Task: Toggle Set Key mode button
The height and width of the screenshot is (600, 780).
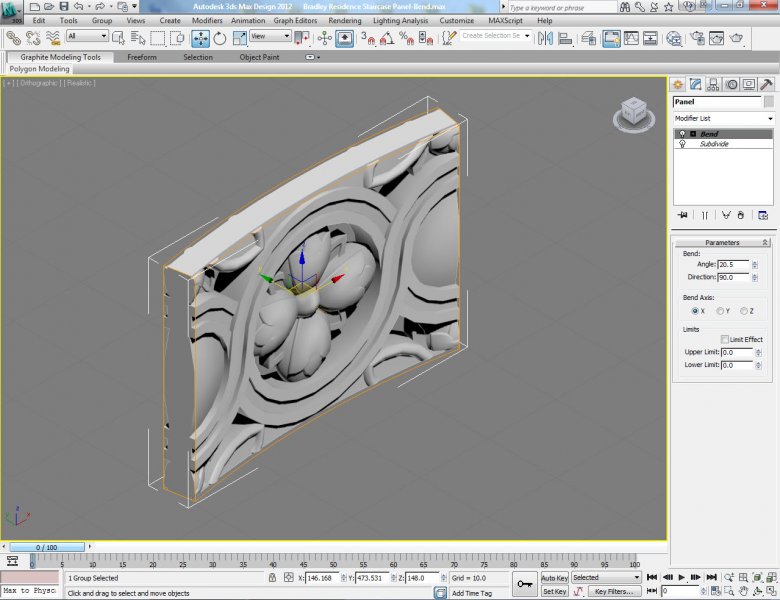Action: pos(554,592)
